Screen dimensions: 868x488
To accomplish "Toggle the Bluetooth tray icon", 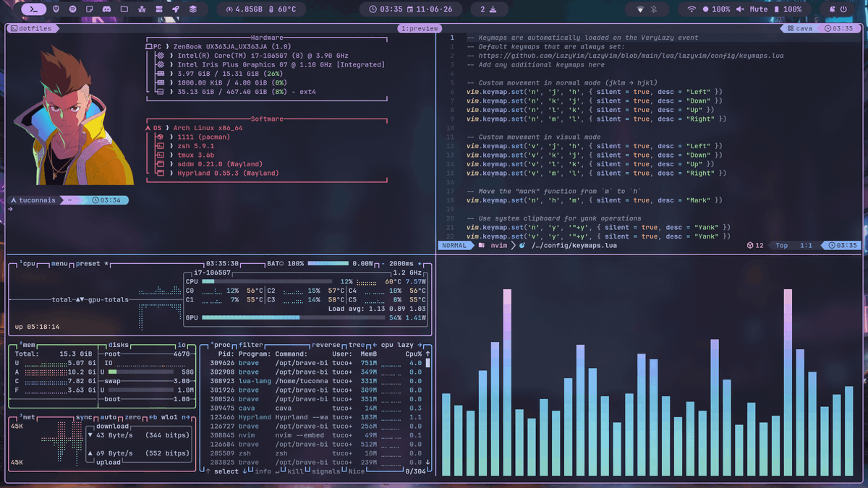I will tap(654, 9).
